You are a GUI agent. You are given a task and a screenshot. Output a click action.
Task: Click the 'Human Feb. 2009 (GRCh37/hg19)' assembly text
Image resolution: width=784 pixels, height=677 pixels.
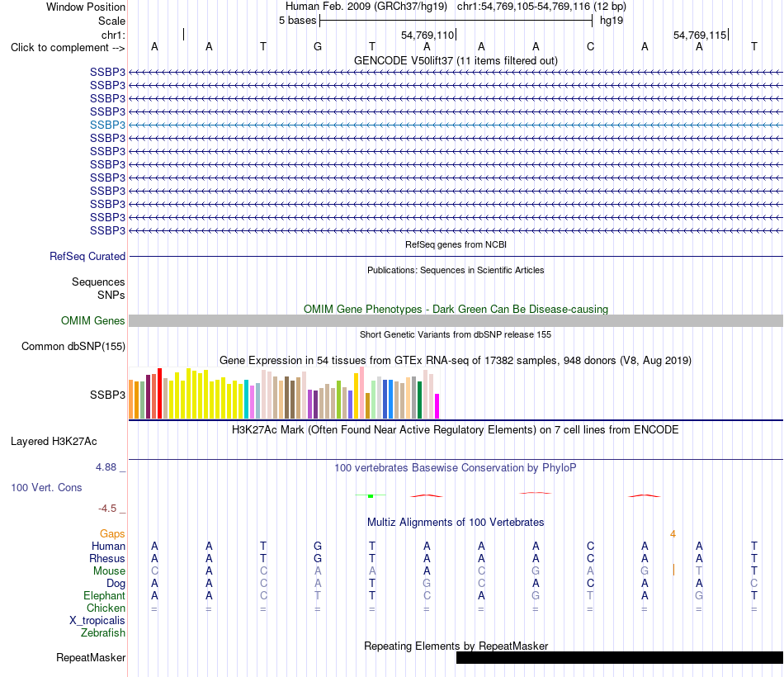click(x=366, y=7)
